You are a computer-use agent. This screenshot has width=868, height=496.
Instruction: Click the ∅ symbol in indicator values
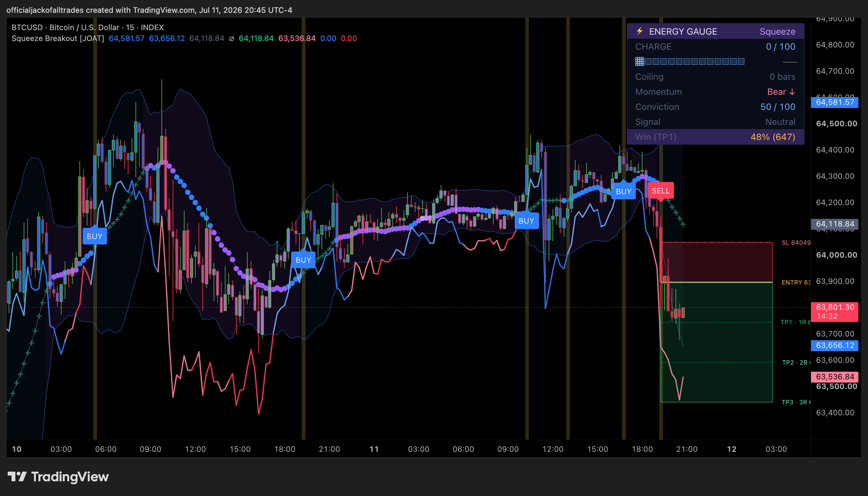pos(232,38)
